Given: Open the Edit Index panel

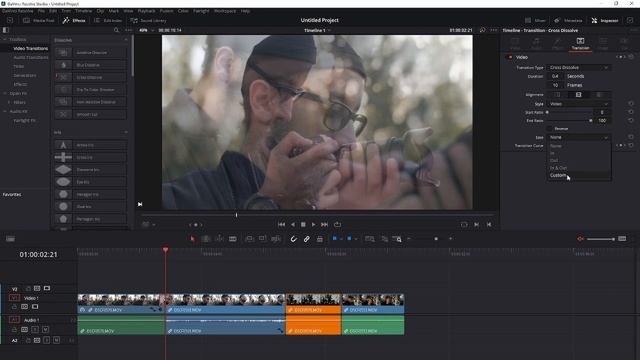Looking at the screenshot, I should click(108, 20).
